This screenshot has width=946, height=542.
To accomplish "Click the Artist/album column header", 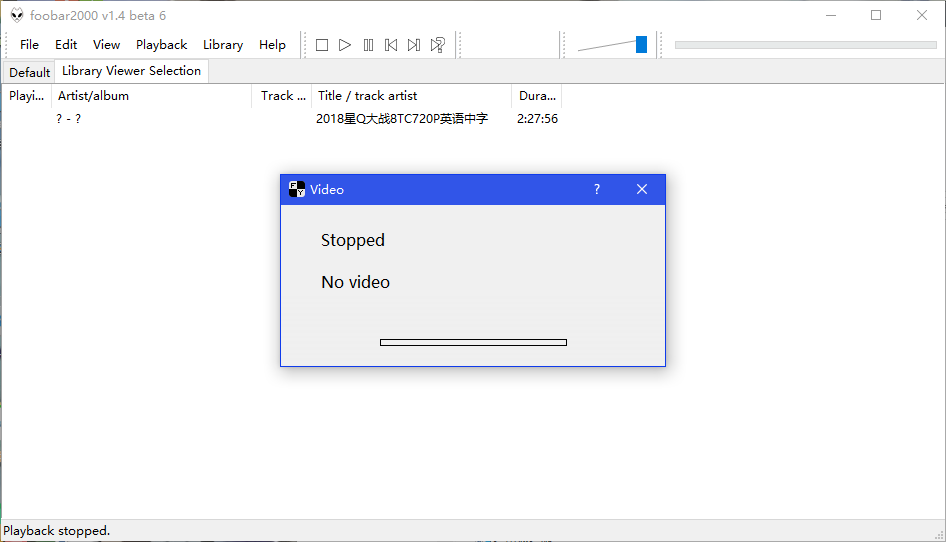I will tap(151, 96).
